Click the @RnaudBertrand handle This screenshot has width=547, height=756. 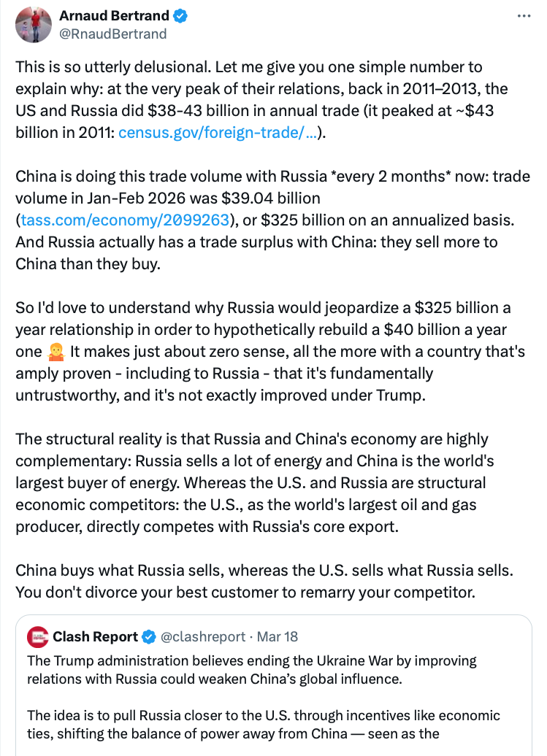[x=112, y=34]
